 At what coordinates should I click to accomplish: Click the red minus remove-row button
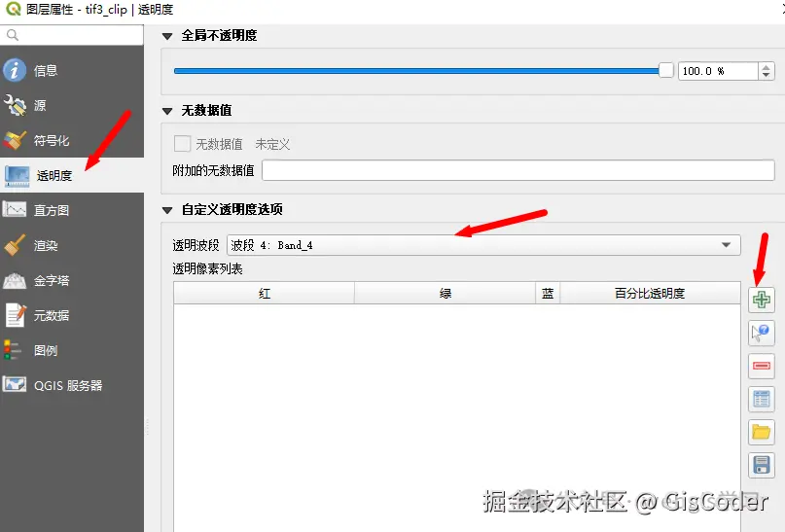pyautogui.click(x=762, y=366)
